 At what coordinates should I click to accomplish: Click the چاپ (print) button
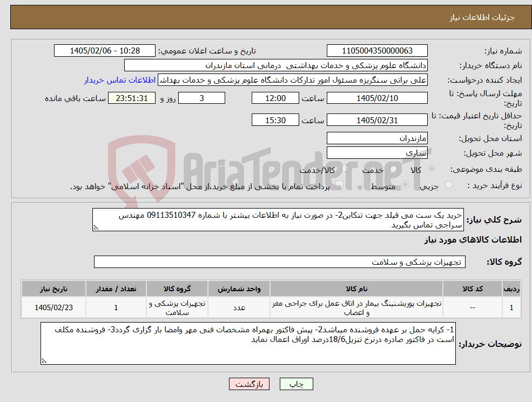[x=296, y=384]
